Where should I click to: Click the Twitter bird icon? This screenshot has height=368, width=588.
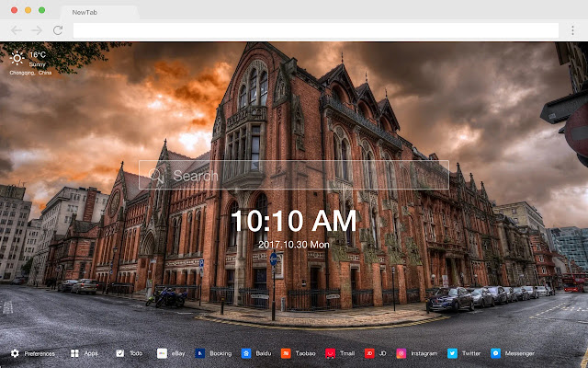452,353
